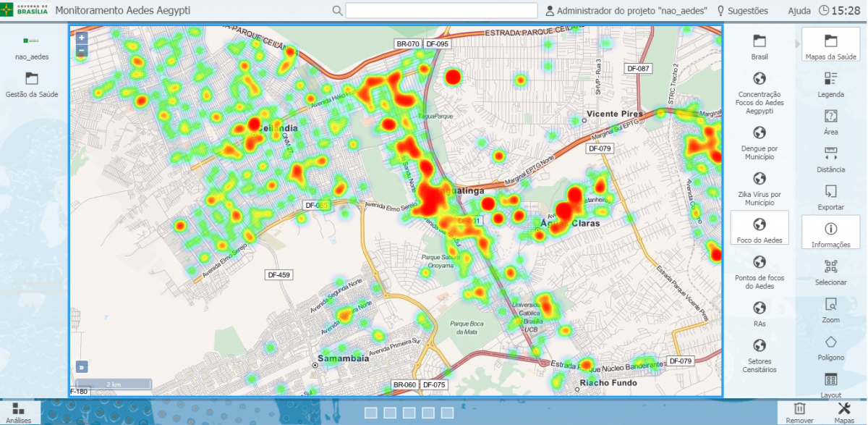Open the nao_aedes project
The height and width of the screenshot is (425, 868).
pos(31,47)
